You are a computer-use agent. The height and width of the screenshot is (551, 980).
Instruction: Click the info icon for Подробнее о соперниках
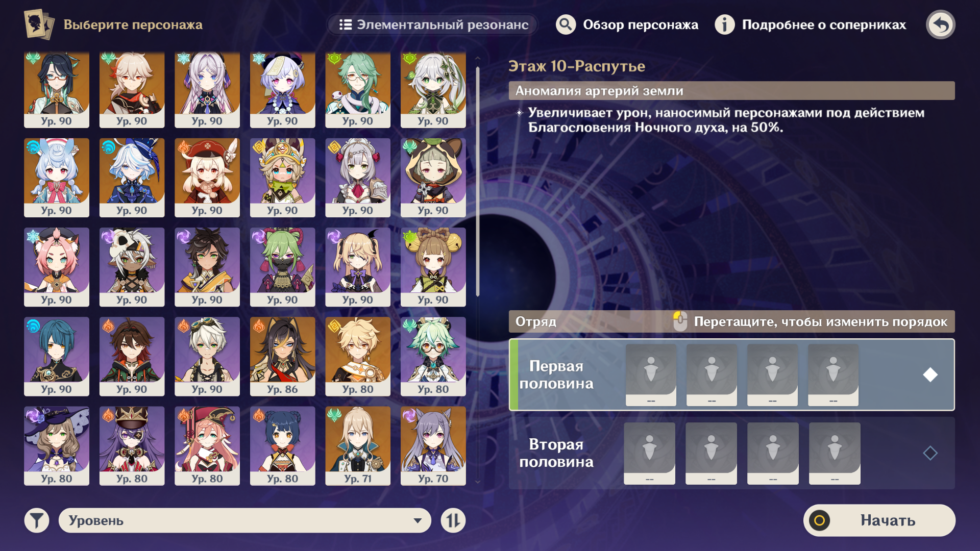point(724,24)
